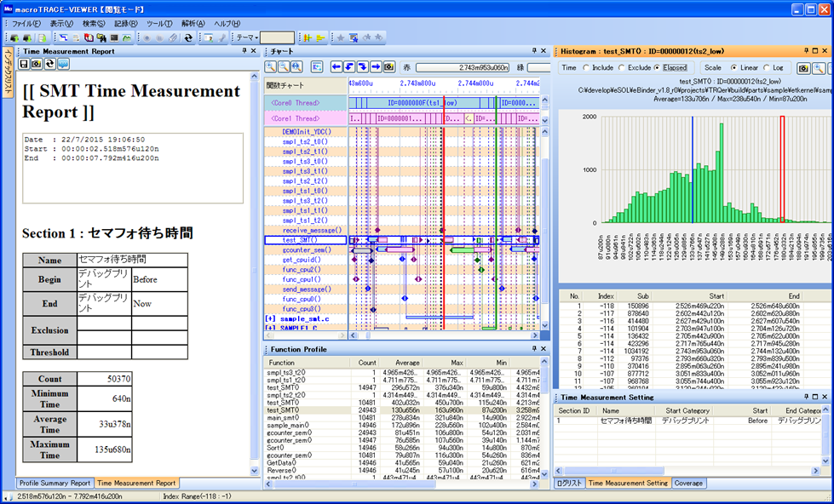The image size is (834, 504).
Task: Sort Function Profile by Max column
Action: pos(446,363)
